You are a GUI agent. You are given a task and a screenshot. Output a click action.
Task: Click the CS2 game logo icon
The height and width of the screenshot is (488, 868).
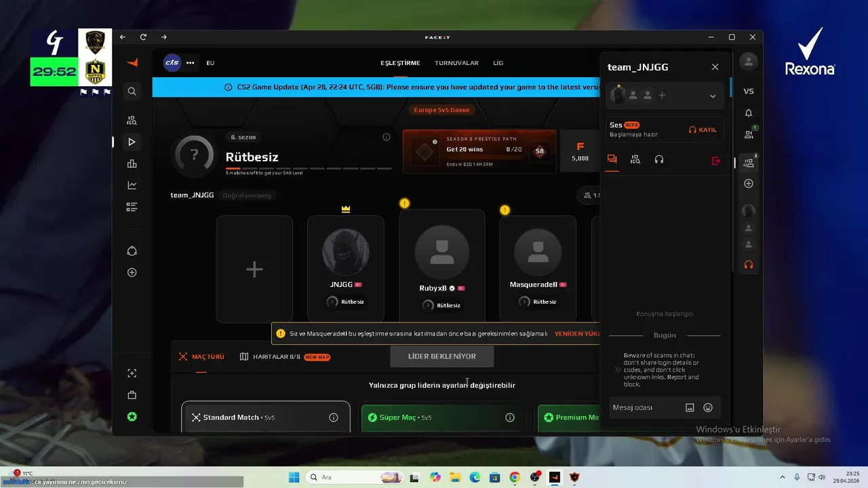[x=172, y=62]
